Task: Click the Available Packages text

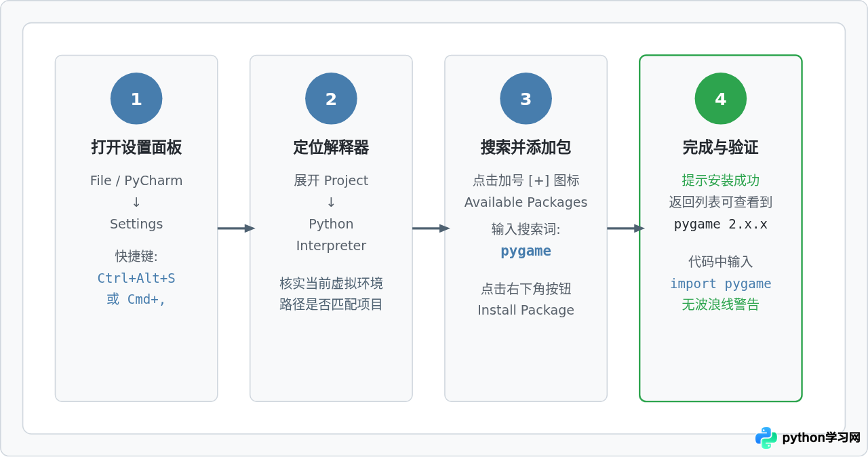Action: coord(526,202)
